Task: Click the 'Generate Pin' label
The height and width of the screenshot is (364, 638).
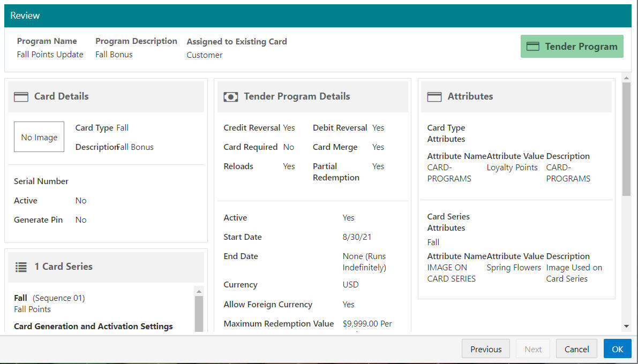Action: tap(38, 220)
